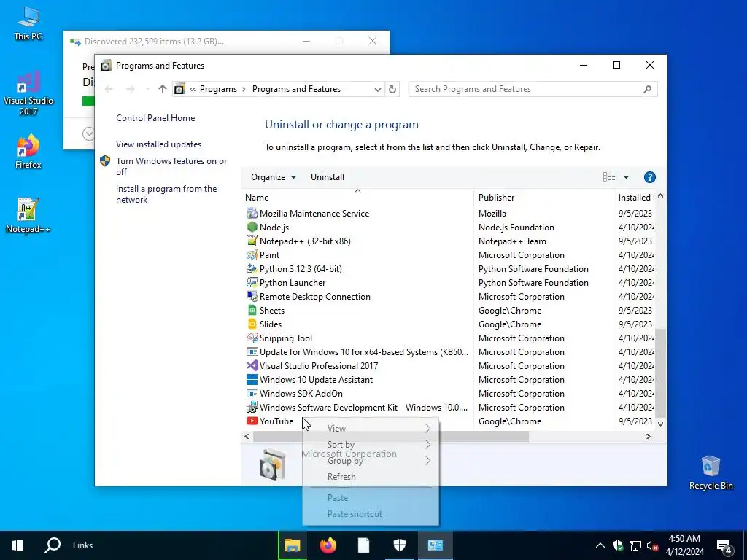Click the red YouTube icon
The image size is (747, 560).
(x=252, y=421)
